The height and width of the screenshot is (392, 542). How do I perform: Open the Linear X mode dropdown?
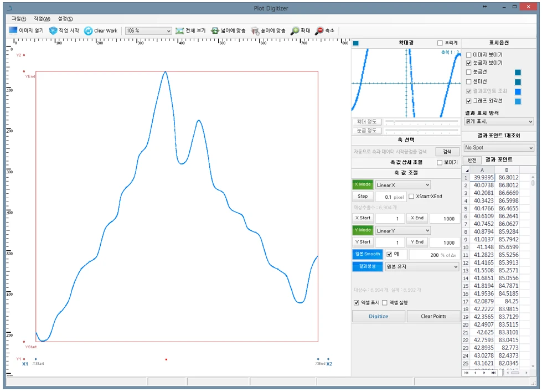pyautogui.click(x=402, y=185)
